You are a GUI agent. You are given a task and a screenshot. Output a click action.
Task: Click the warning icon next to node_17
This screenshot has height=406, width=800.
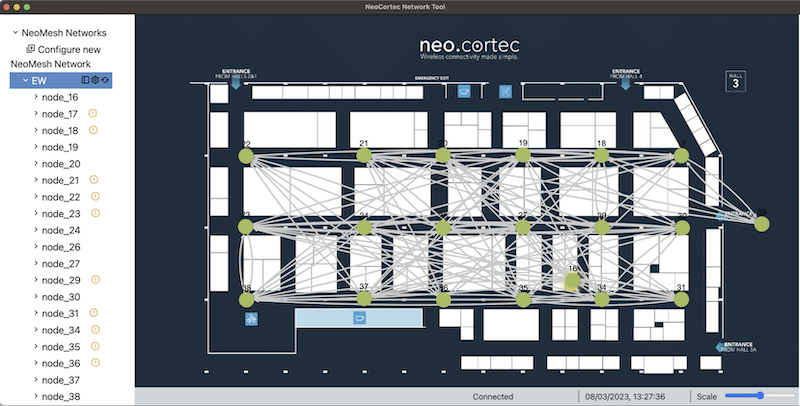point(94,114)
